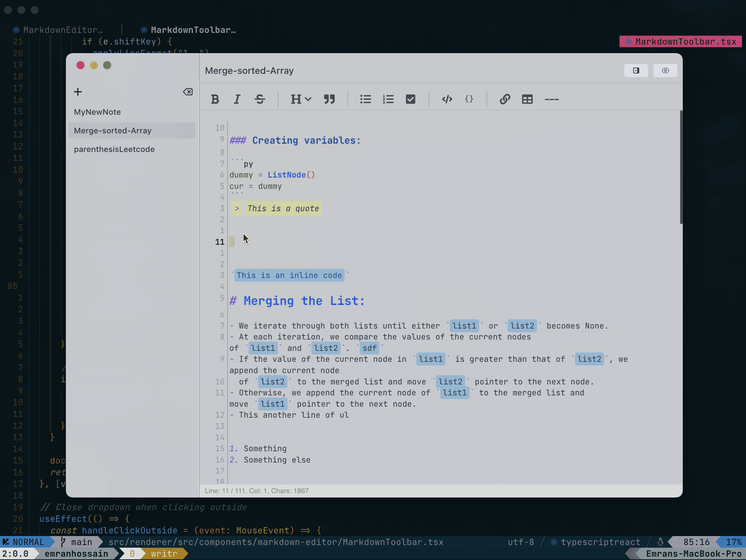Apply italic formatting
746x560 pixels.
point(237,99)
